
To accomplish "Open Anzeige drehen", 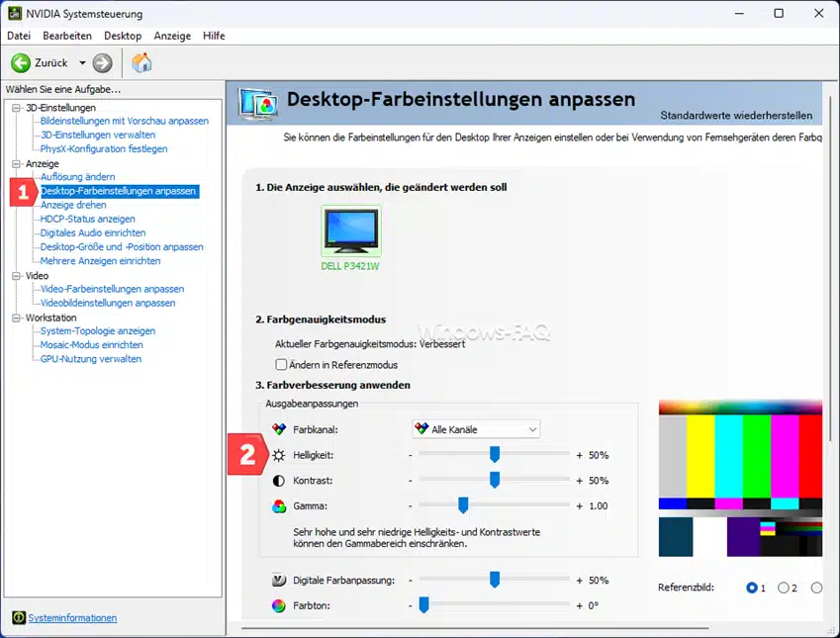I will (73, 205).
